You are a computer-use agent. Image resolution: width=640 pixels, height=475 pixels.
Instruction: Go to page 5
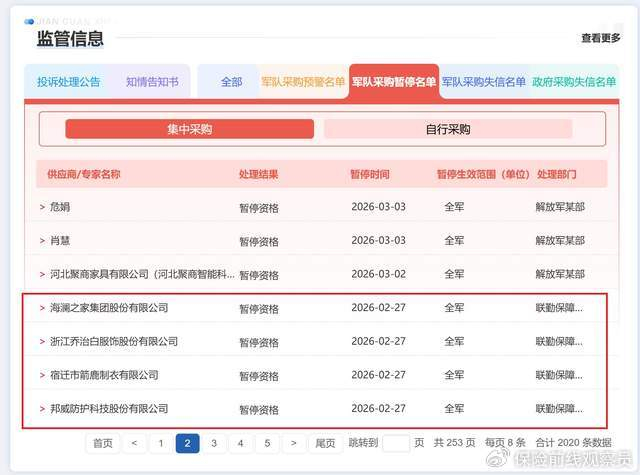click(267, 443)
